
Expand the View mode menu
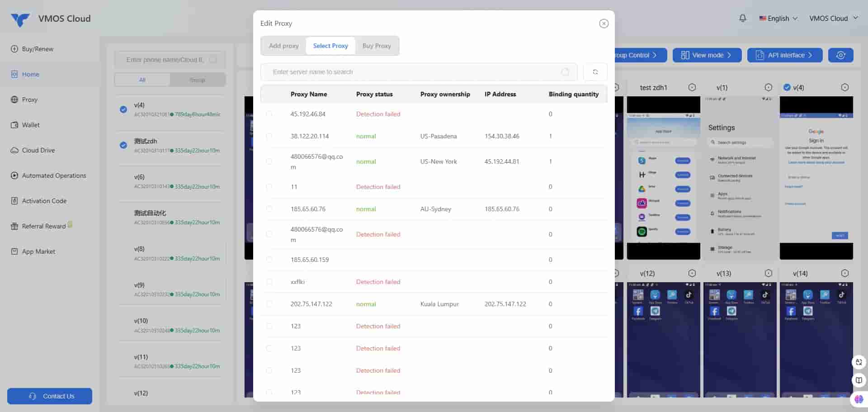pyautogui.click(x=707, y=55)
